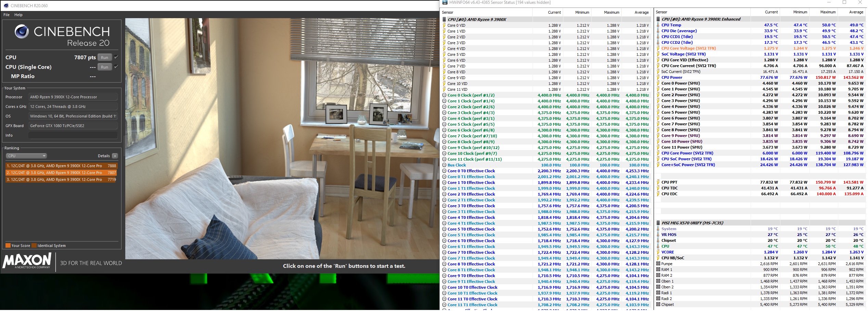Click the empty Info field in Your System
This screenshot has height=311, width=868.
[73, 135]
